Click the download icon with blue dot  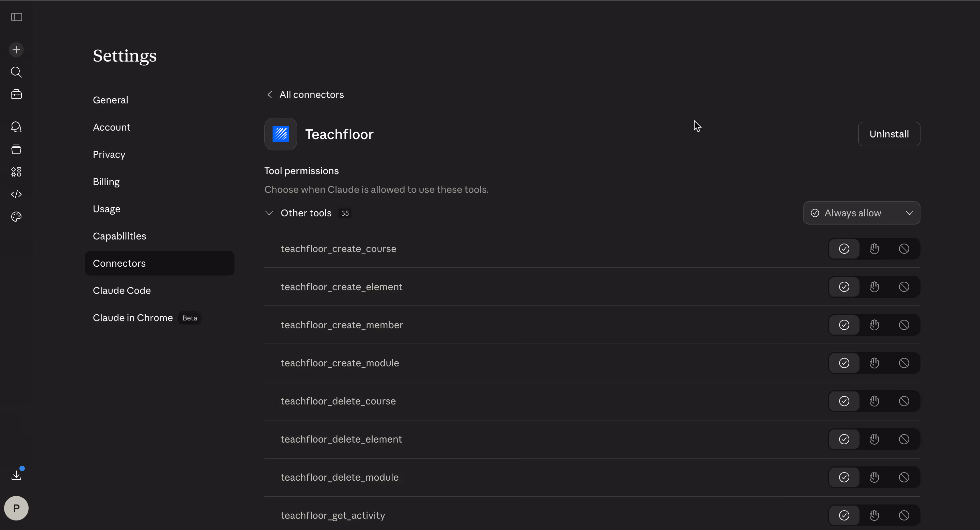point(16,475)
